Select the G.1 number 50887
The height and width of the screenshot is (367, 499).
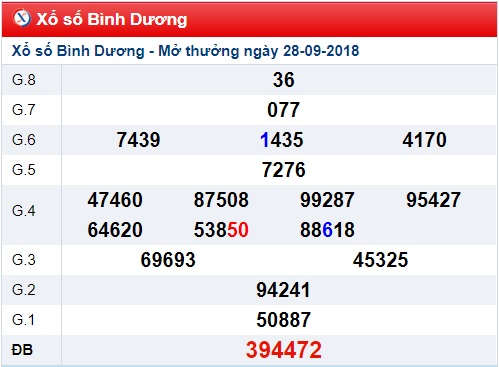pyautogui.click(x=283, y=320)
